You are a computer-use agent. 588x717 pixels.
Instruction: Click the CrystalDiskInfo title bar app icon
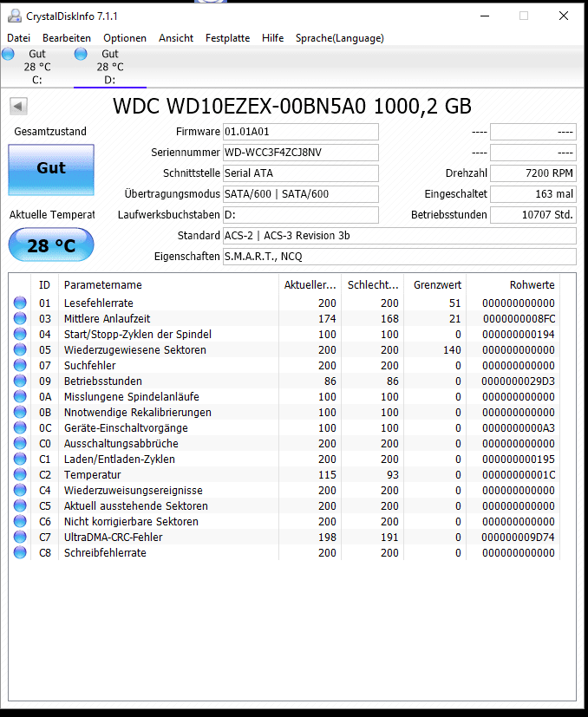pyautogui.click(x=15, y=16)
